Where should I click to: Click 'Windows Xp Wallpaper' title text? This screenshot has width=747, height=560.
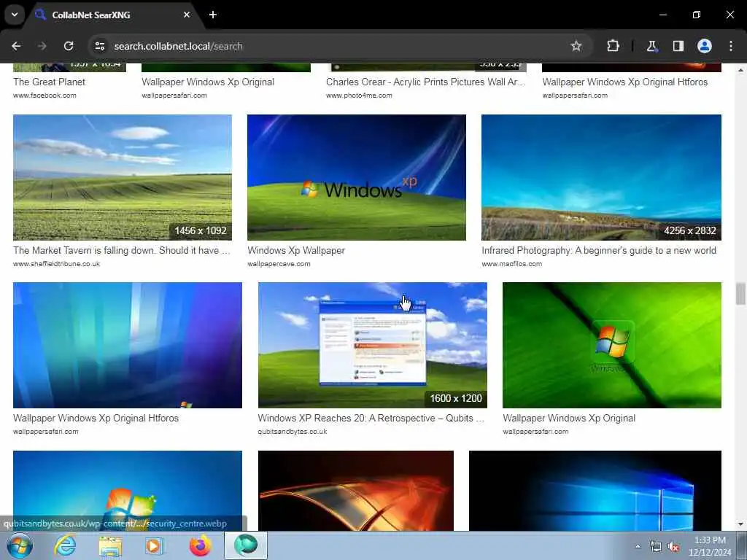(x=296, y=251)
